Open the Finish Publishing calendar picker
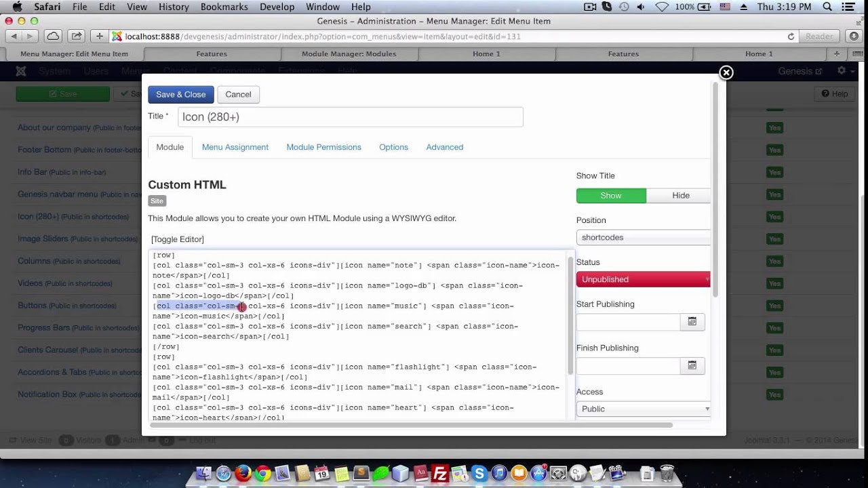868x488 pixels. [692, 365]
